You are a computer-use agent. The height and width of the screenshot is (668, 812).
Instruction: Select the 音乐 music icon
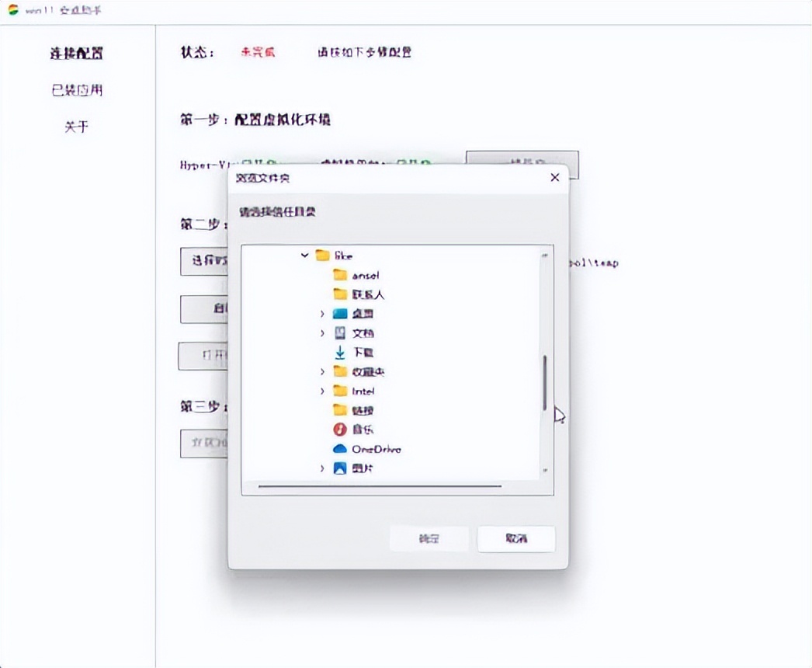(339, 429)
